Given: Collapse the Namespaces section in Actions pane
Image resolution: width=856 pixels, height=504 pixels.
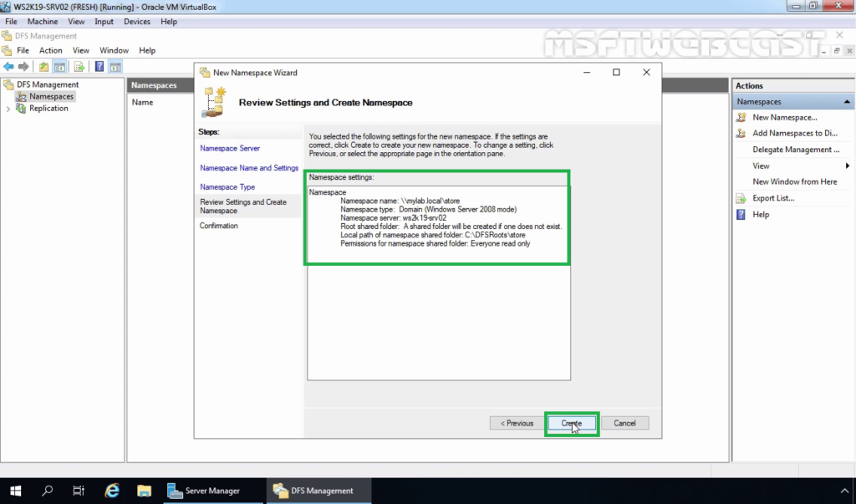Looking at the screenshot, I should [847, 102].
